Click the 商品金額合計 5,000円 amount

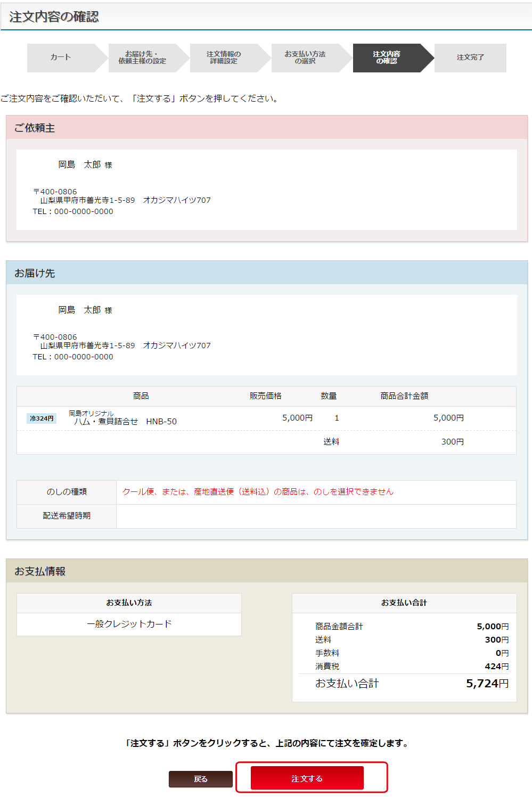493,627
